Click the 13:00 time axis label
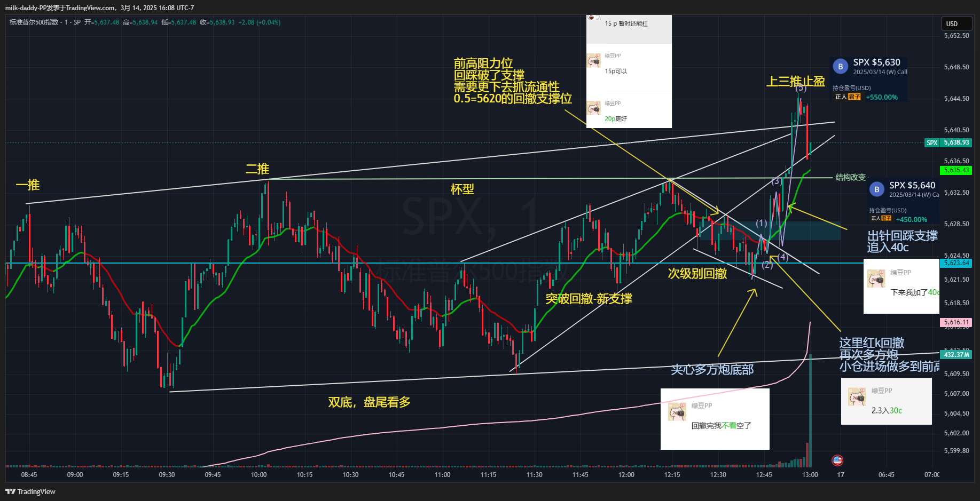 (810, 475)
